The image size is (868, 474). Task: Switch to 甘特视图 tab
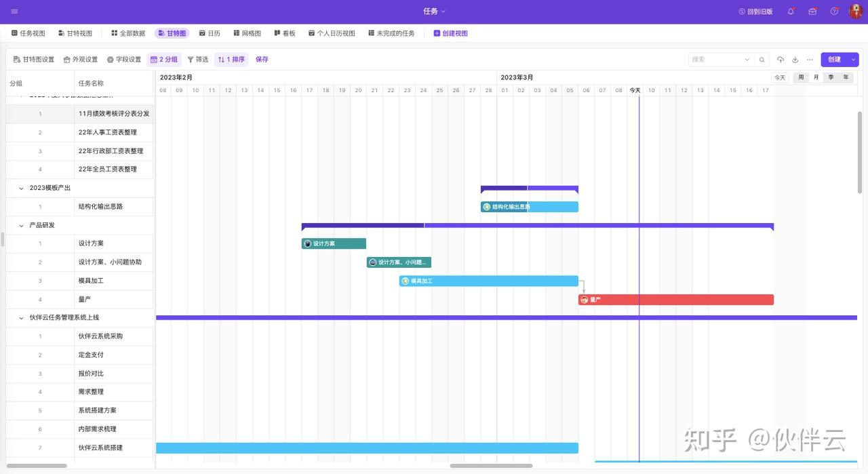pos(75,33)
